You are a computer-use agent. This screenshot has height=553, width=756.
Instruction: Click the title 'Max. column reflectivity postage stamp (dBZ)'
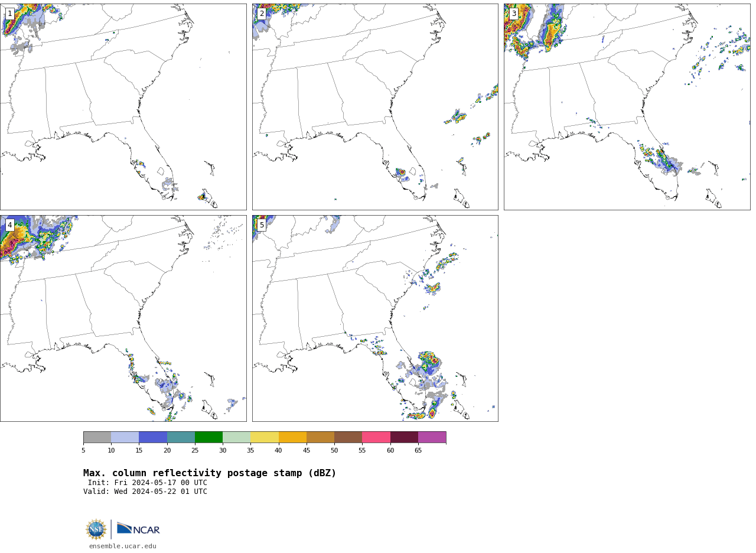[210, 473]
